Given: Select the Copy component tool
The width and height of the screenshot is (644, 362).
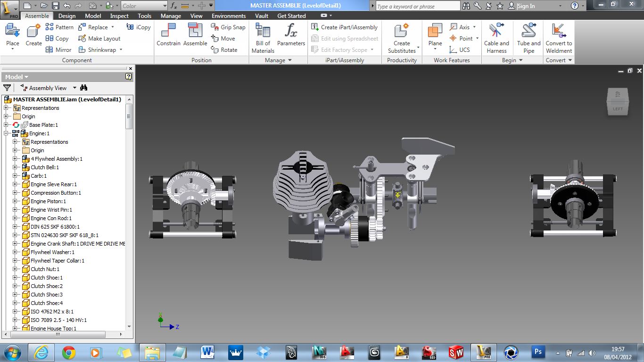Looking at the screenshot, I should [57, 39].
